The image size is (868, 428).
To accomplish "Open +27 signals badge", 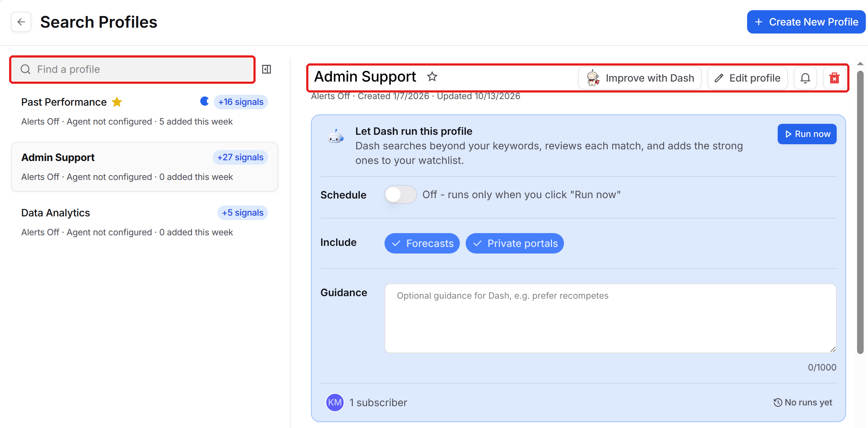I will click(x=240, y=157).
